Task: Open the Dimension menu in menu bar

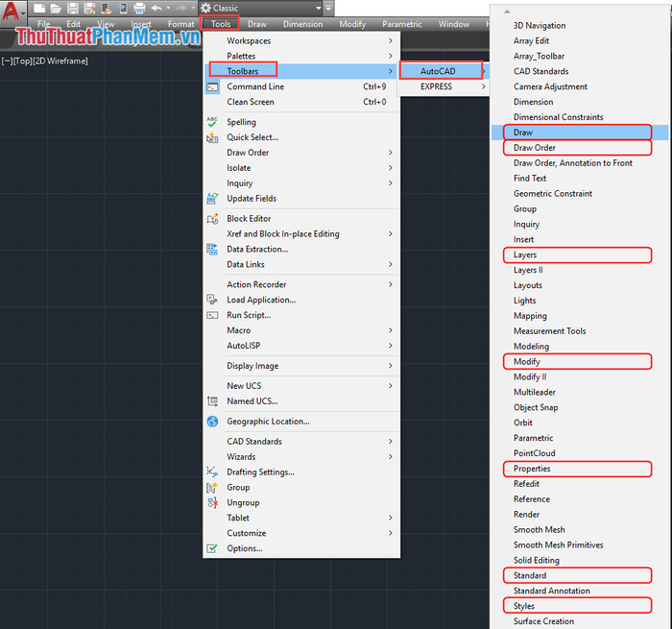Action: (303, 24)
